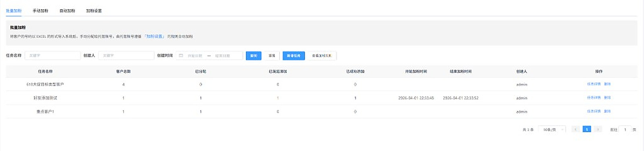The height and width of the screenshot is (151, 644).
Task: Click the 操作 column header
Action: (x=599, y=71)
